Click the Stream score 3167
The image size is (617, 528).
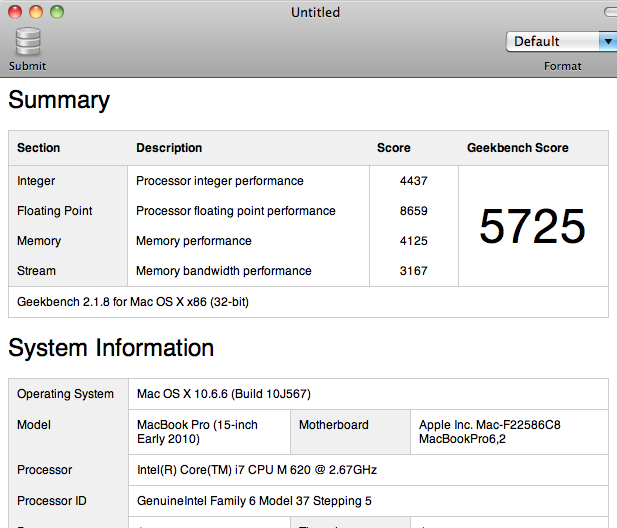414,271
